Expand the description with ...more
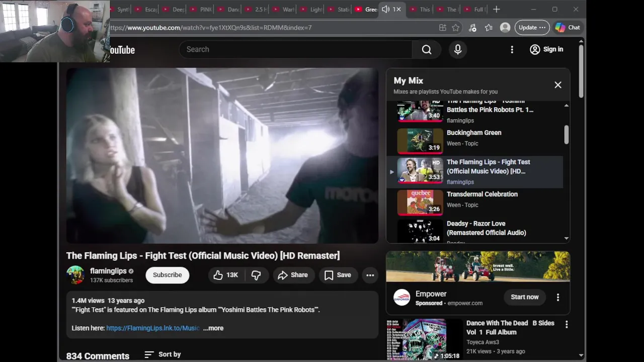Image resolution: width=644 pixels, height=362 pixels. (x=213, y=328)
